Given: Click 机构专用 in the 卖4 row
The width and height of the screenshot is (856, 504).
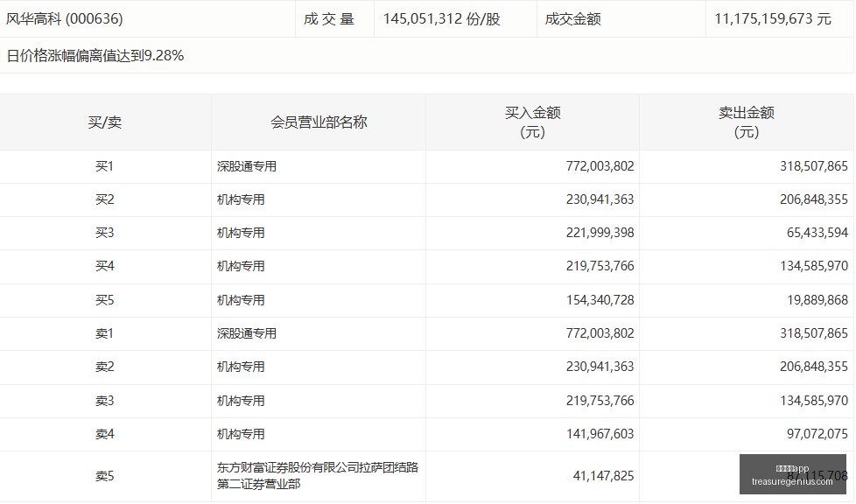Looking at the screenshot, I should [241, 434].
